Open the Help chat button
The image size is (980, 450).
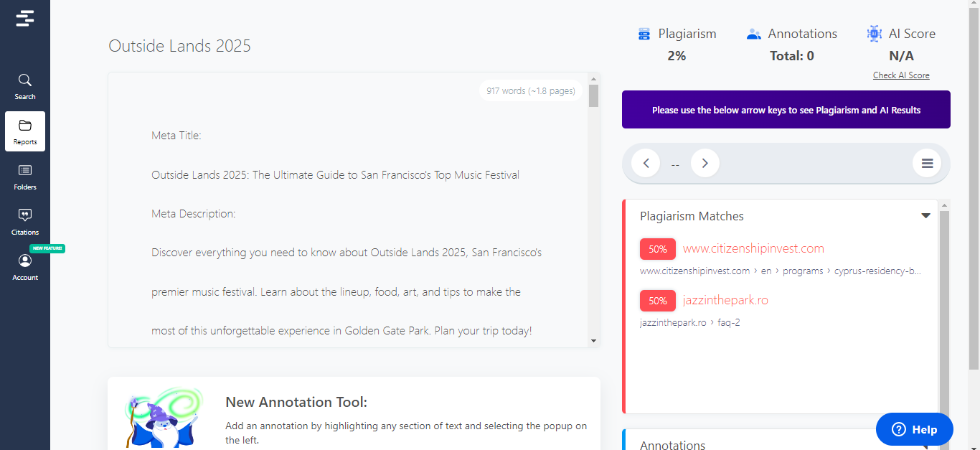(915, 429)
